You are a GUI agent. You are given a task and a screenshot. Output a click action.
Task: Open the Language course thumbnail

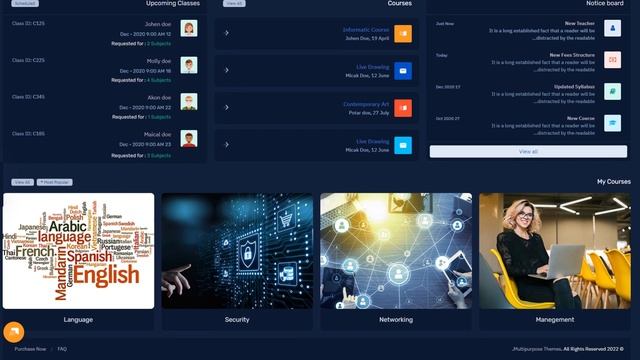[78, 251]
